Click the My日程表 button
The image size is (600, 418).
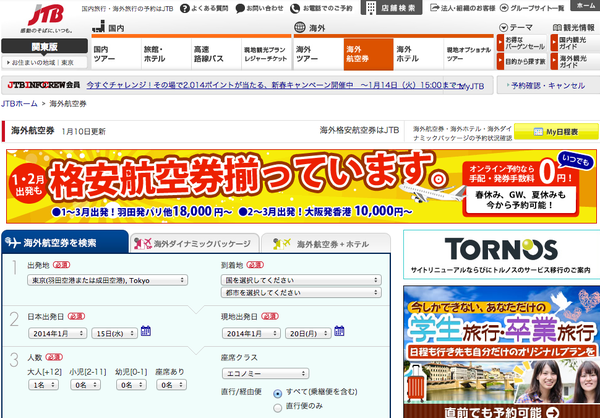click(x=556, y=132)
